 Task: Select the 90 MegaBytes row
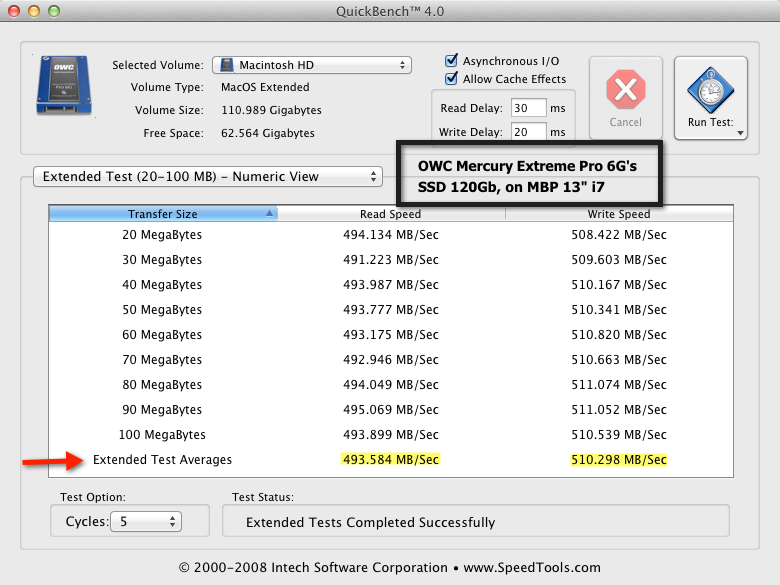[391, 409]
